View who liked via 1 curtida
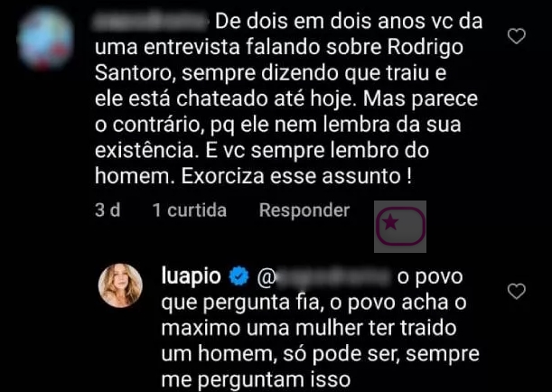The height and width of the screenshot is (392, 552). (x=190, y=210)
